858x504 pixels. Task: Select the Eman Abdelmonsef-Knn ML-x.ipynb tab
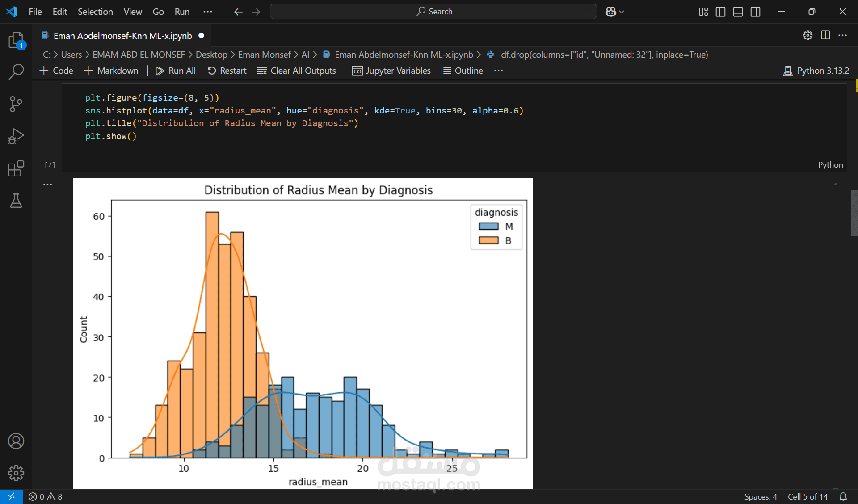(122, 36)
